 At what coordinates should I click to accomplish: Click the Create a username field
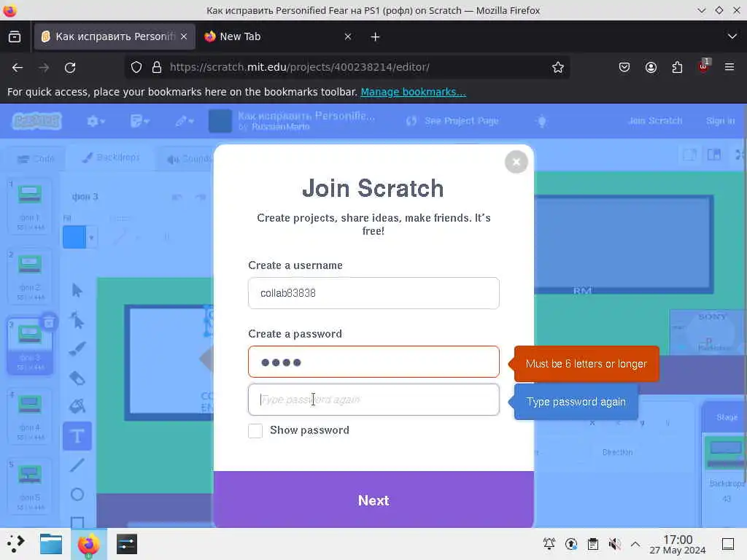(373, 293)
